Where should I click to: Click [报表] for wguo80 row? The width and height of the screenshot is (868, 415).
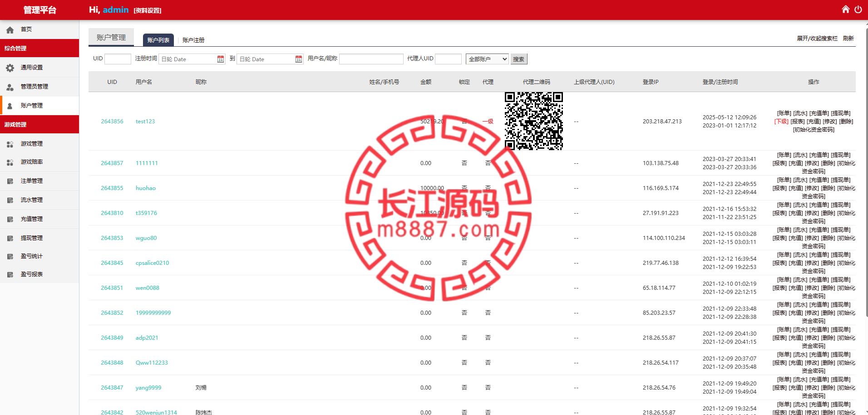coord(779,238)
